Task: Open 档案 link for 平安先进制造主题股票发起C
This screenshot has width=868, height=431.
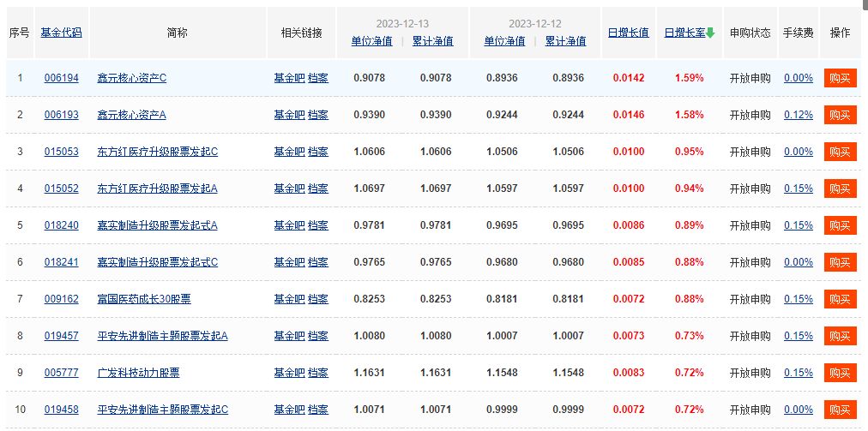Action: click(318, 410)
